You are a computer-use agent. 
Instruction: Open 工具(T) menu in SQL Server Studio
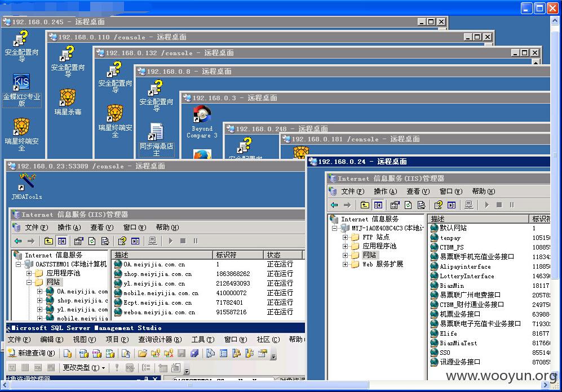pos(203,340)
